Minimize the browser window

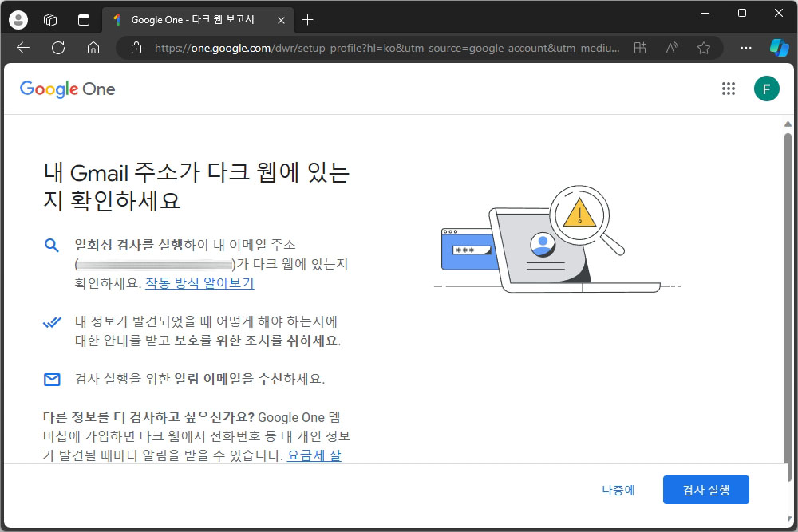(x=705, y=14)
